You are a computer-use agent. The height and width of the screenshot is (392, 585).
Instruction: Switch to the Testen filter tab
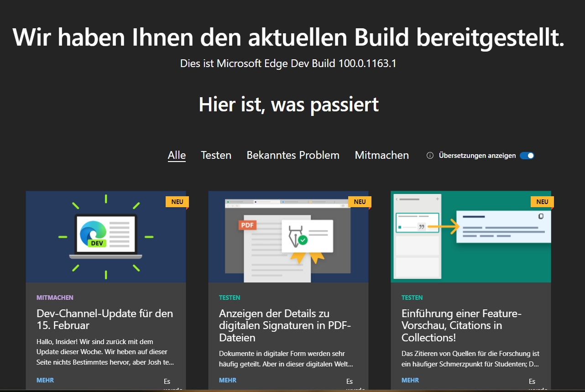[x=216, y=155]
